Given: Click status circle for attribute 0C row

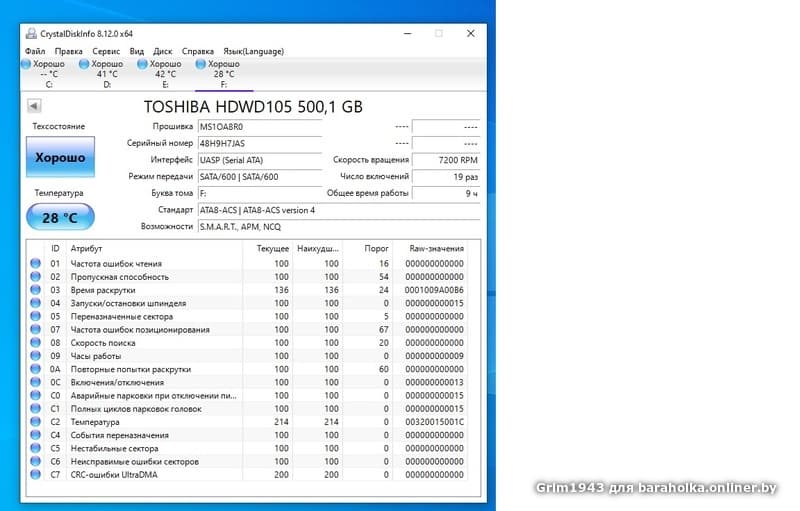Looking at the screenshot, I should click(35, 382).
